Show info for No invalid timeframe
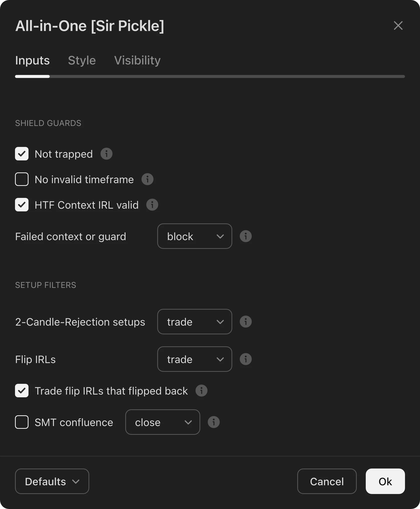Viewport: 420px width, 509px height. click(147, 179)
